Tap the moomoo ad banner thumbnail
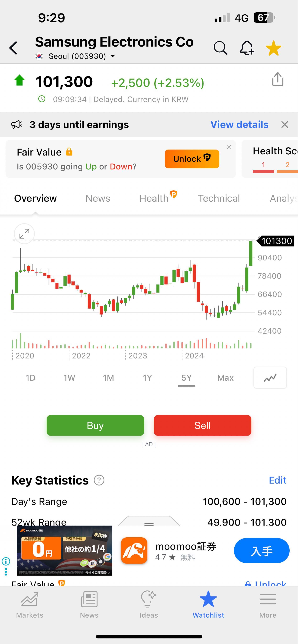The image size is (298, 644). click(x=64, y=550)
